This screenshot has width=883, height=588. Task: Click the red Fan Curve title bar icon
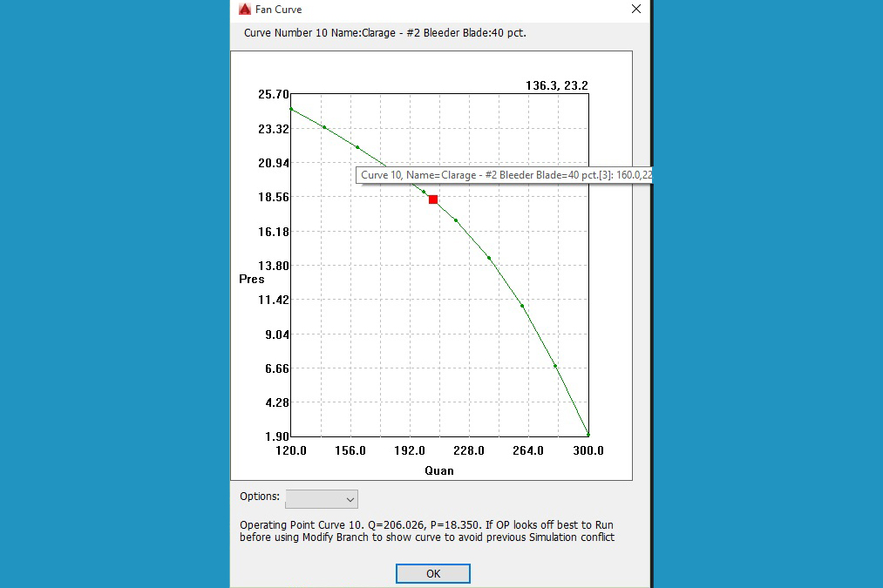coord(244,10)
